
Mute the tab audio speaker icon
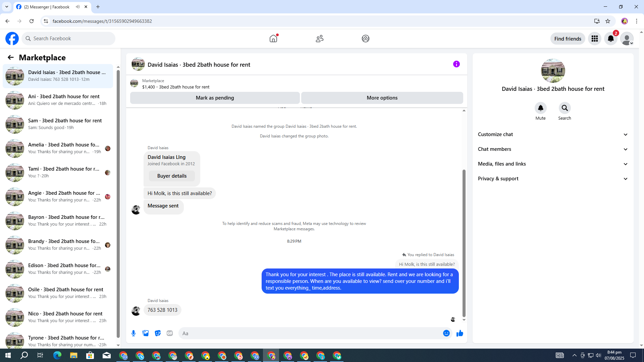tap(78, 7)
